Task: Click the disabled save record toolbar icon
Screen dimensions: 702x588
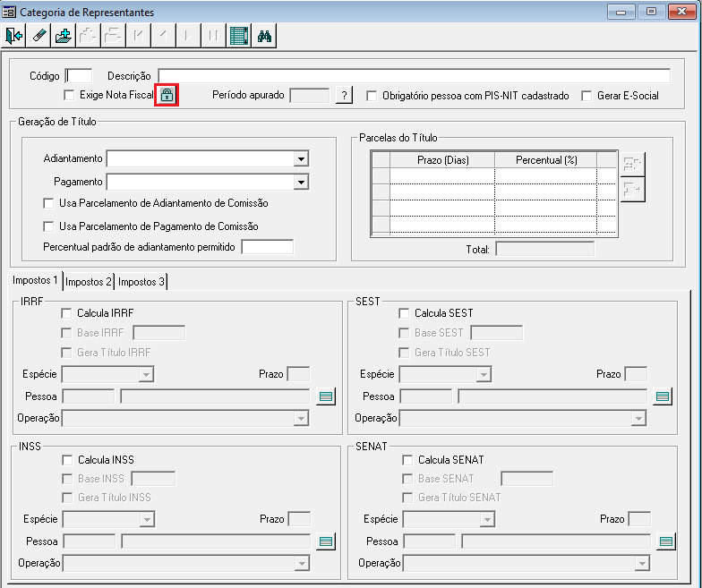Action: click(88, 36)
